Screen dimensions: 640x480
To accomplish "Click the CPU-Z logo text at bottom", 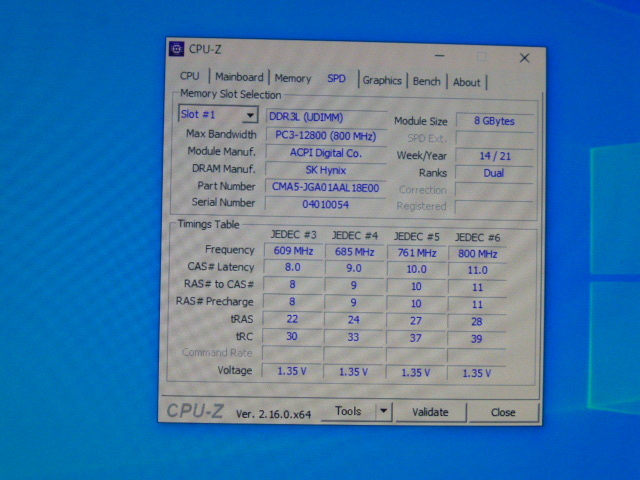I will [195, 411].
